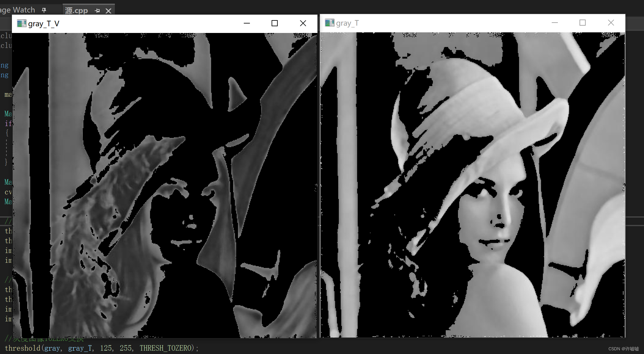Click the pin icon on Image Watch panel
The width and height of the screenshot is (644, 354).
(x=44, y=10)
